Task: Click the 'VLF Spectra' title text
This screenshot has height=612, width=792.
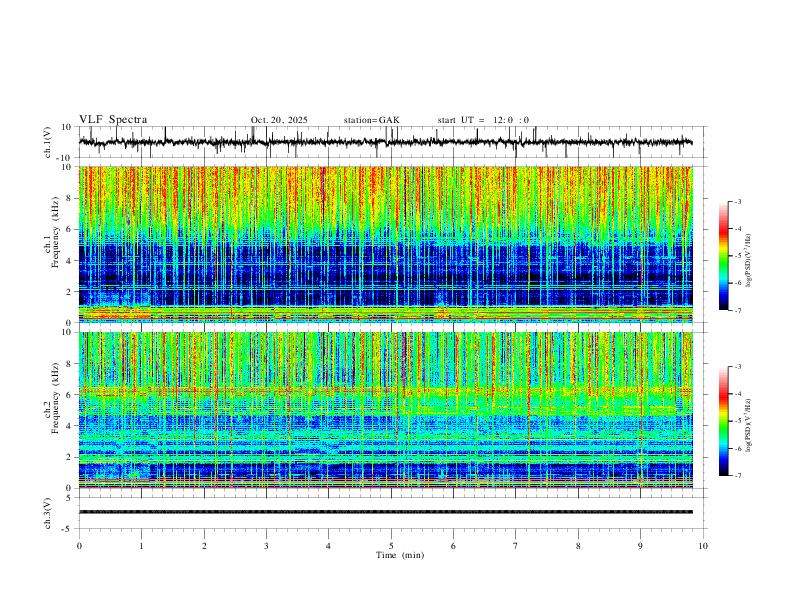Action: coord(113,120)
